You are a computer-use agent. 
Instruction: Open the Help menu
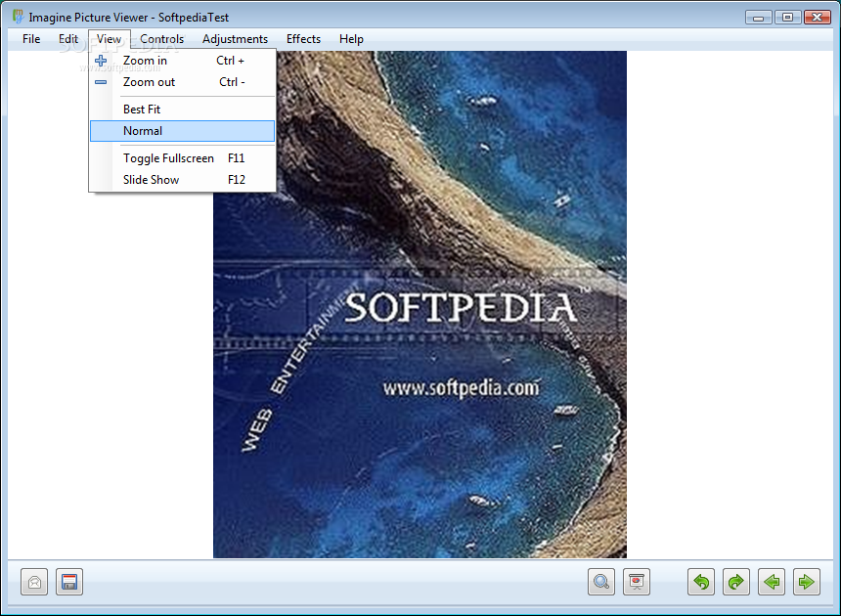tap(351, 39)
